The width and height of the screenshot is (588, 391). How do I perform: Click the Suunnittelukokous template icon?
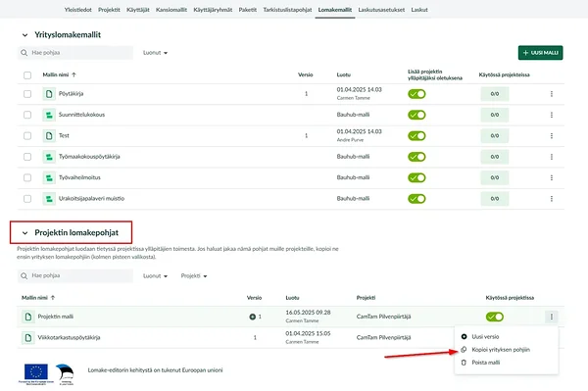click(x=49, y=115)
